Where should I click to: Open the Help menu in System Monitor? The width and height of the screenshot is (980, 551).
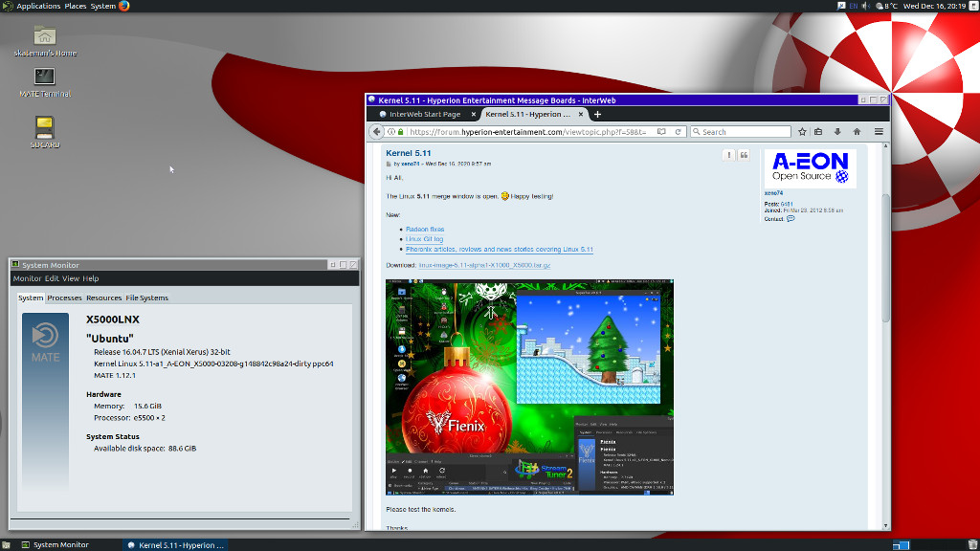click(91, 278)
